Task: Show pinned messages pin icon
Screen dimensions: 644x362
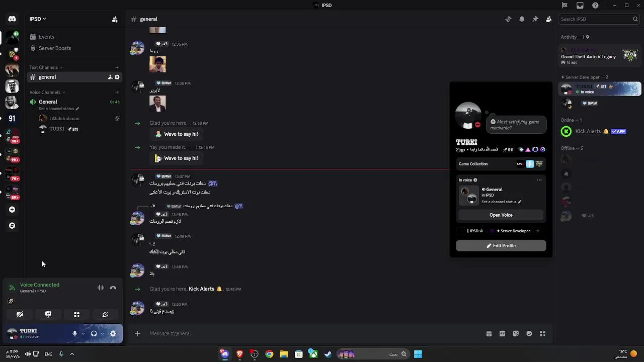Action: click(535, 19)
